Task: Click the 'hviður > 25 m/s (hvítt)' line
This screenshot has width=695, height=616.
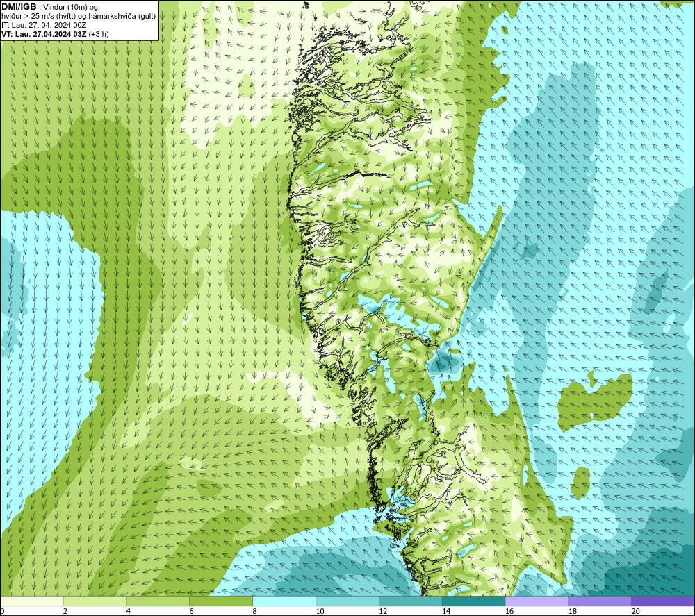Action: click(40, 17)
